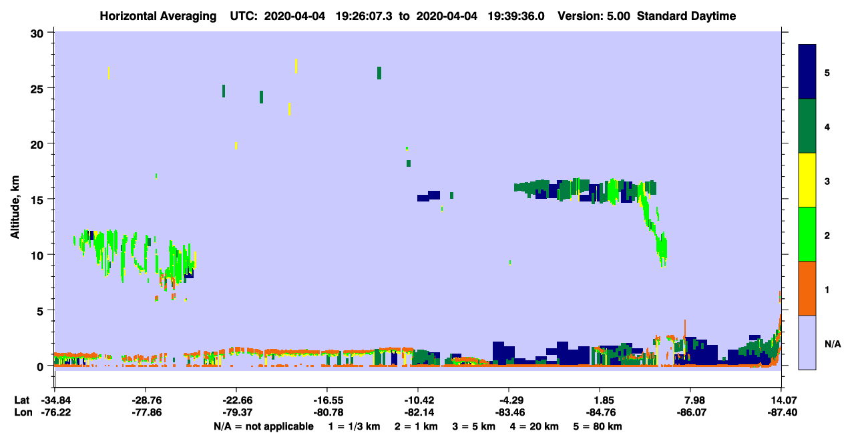Screen dimensions: 868x445
Task: Click the latitude value '7.98'
Action: pyautogui.click(x=690, y=400)
